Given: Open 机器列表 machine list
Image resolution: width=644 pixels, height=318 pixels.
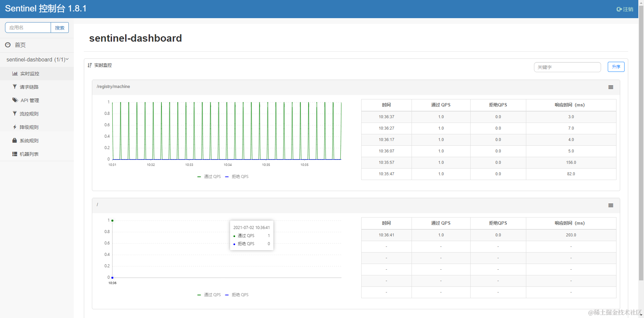Looking at the screenshot, I should pos(29,154).
